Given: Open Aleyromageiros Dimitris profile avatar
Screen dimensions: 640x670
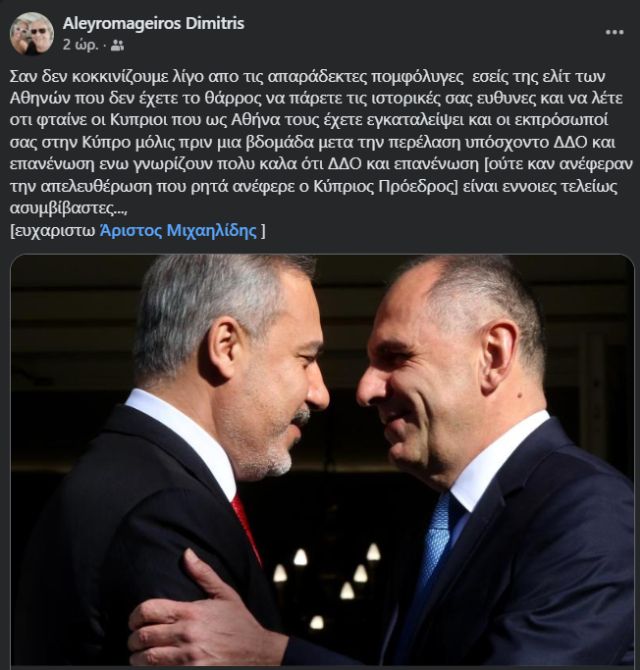Looking at the screenshot, I should [x=32, y=33].
